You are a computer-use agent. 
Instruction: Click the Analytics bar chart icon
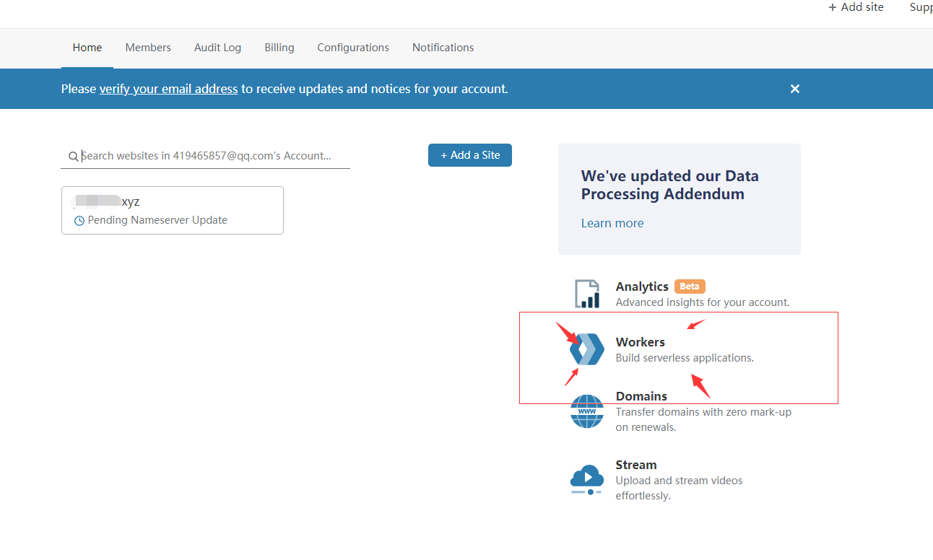[x=587, y=294]
